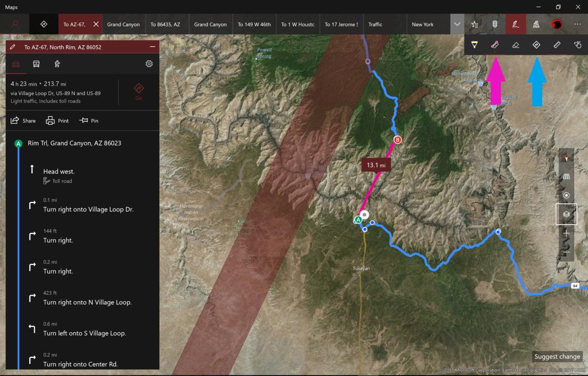
Task: Show my location target icon
Action: coord(566,195)
